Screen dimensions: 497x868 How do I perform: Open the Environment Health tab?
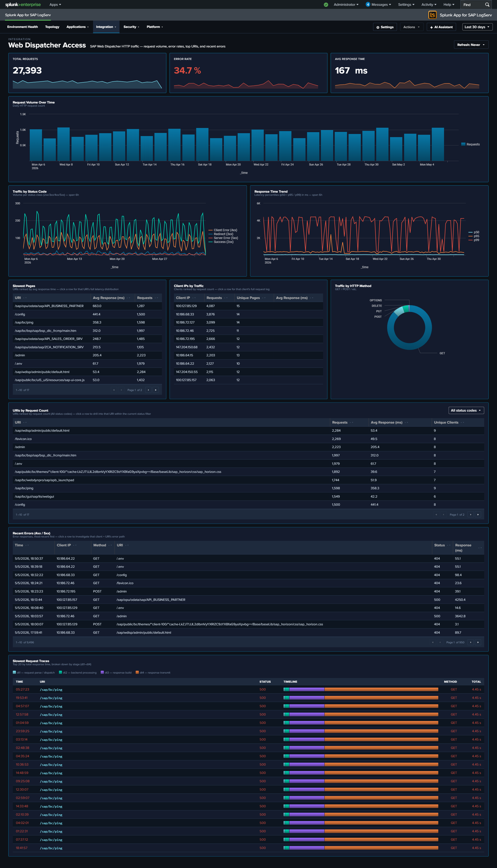tap(22, 27)
